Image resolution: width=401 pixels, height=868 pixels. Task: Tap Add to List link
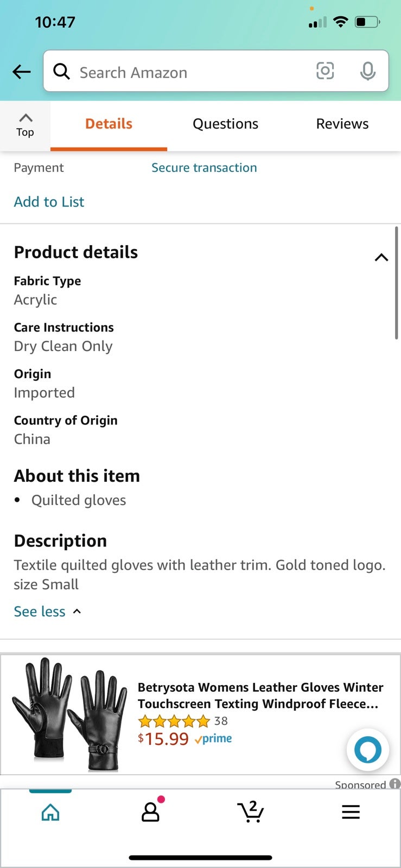pyautogui.click(x=49, y=202)
